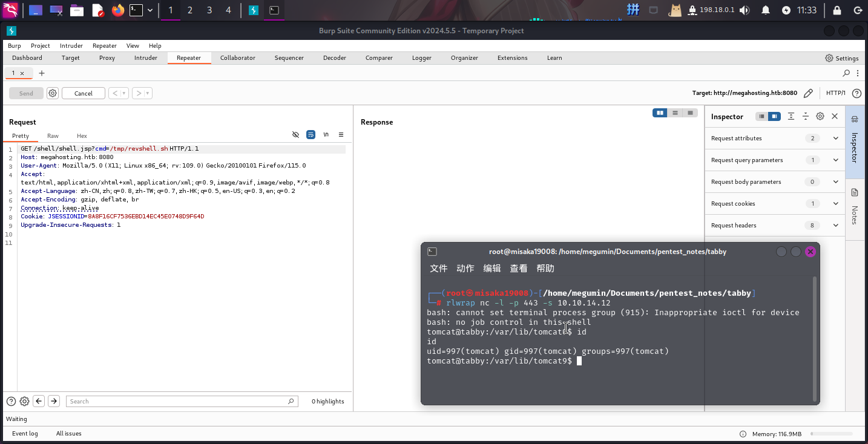
Task: Select the Notes side tab
Action: point(855,208)
